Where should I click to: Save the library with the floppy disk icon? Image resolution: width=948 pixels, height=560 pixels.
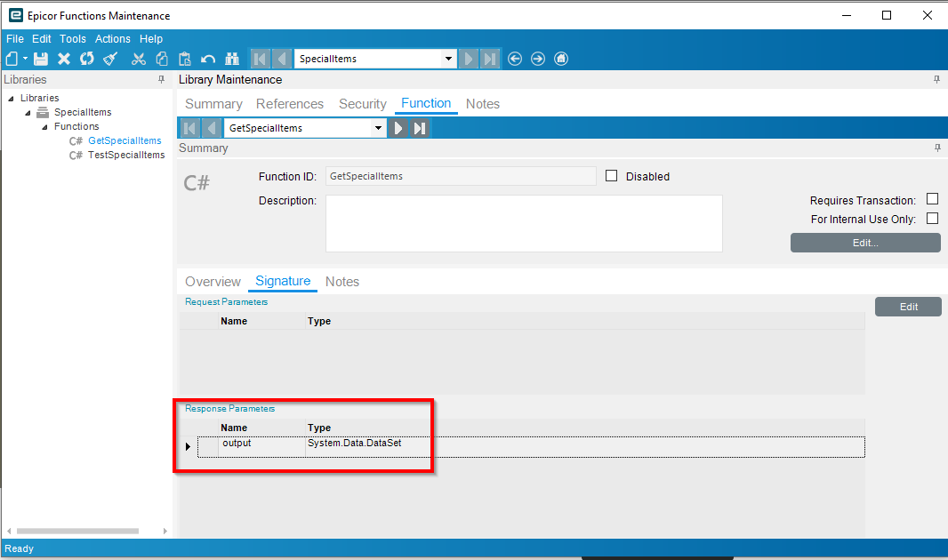pyautogui.click(x=41, y=59)
